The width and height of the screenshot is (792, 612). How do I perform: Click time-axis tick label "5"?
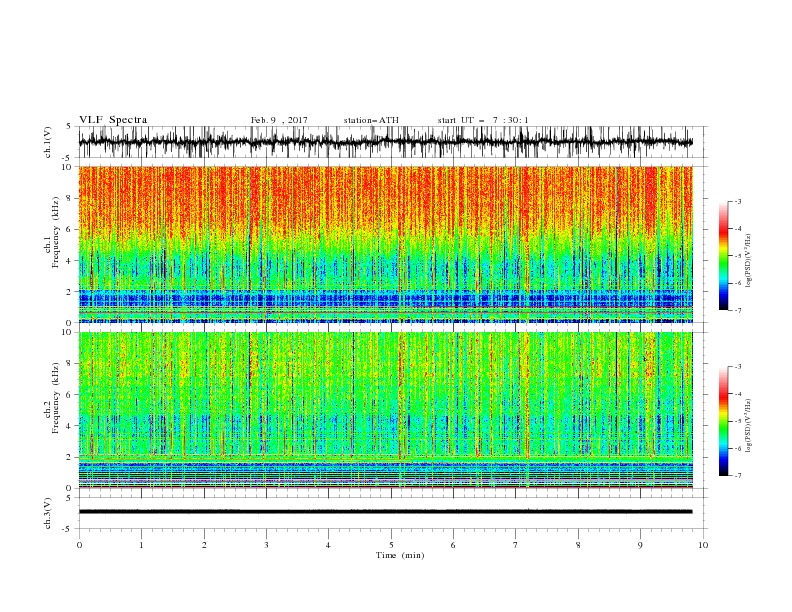pyautogui.click(x=391, y=545)
